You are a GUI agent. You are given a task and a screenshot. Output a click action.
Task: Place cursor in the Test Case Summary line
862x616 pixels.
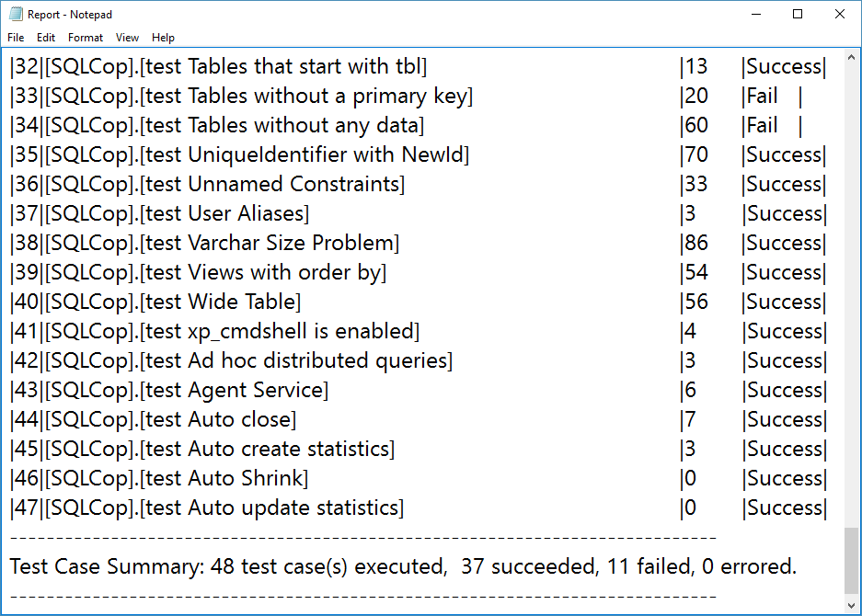(x=403, y=566)
